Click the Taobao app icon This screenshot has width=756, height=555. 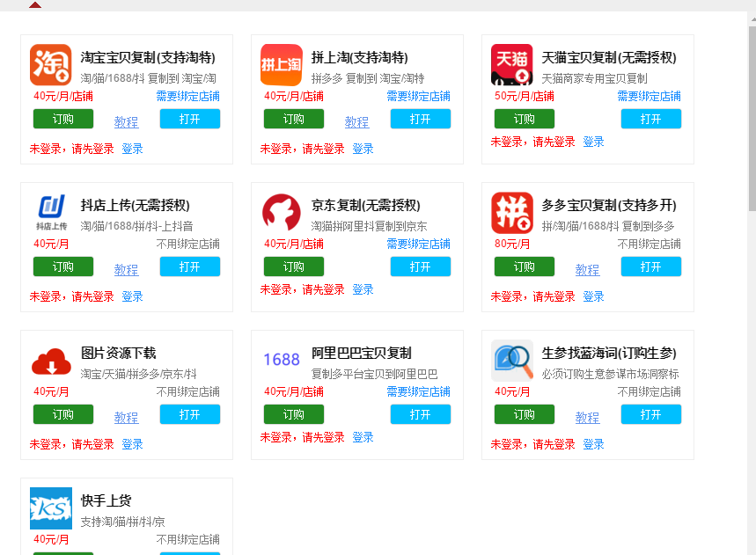[50, 64]
